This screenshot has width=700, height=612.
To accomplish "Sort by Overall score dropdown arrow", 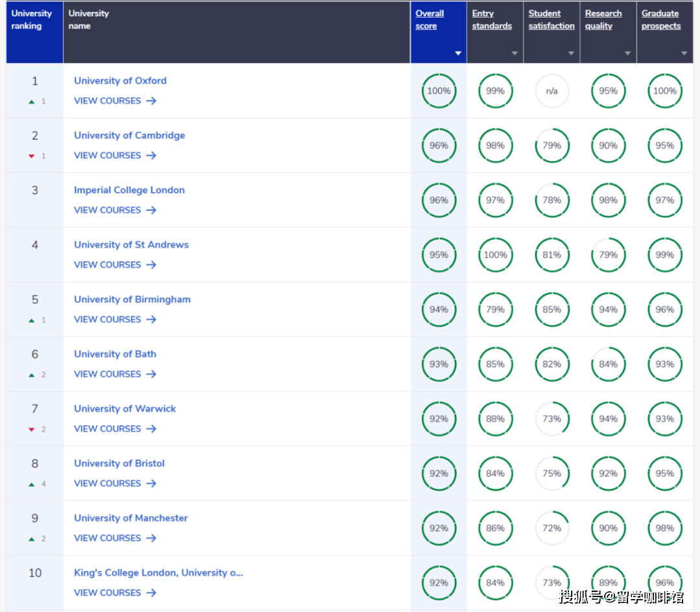I will click(x=458, y=54).
